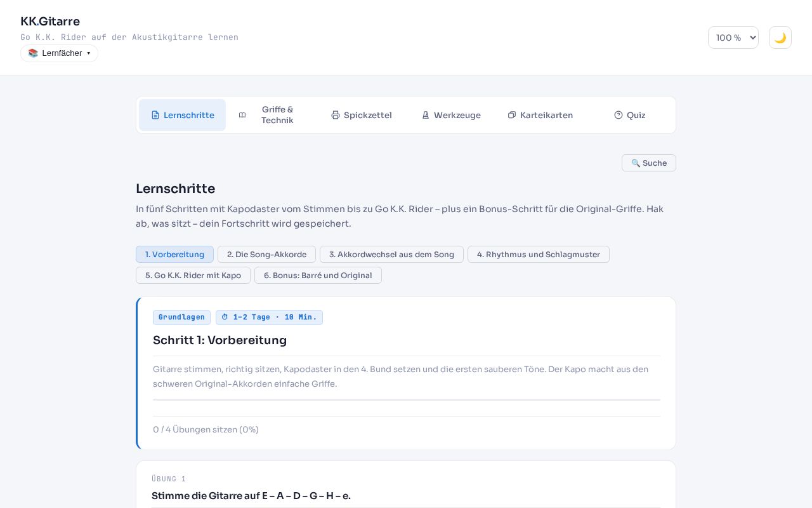This screenshot has height=508, width=812.
Task: Choose 4. Rhythmus und Schlagmuster
Action: (539, 255)
